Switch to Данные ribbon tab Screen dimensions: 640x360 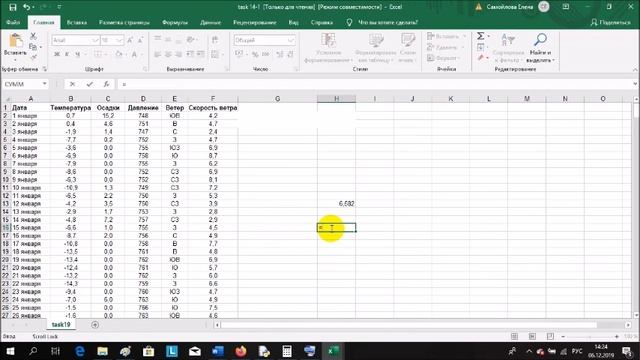click(x=210, y=22)
